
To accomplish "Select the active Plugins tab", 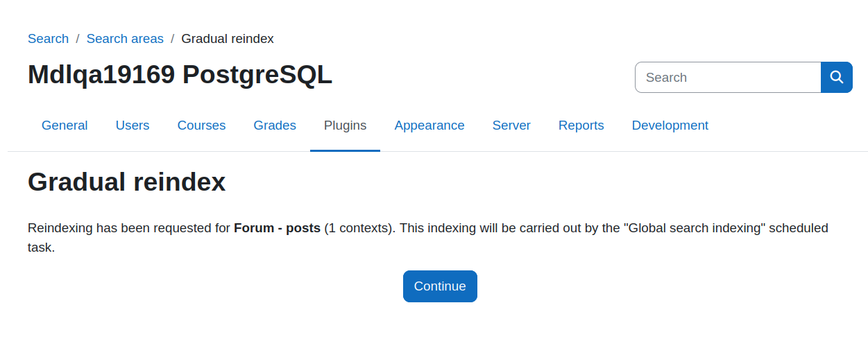I will point(345,125).
